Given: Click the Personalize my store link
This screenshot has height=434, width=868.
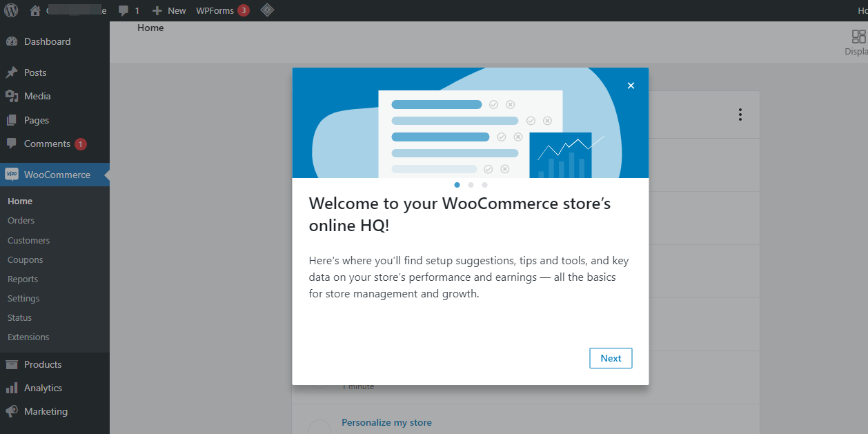Looking at the screenshot, I should (x=386, y=422).
